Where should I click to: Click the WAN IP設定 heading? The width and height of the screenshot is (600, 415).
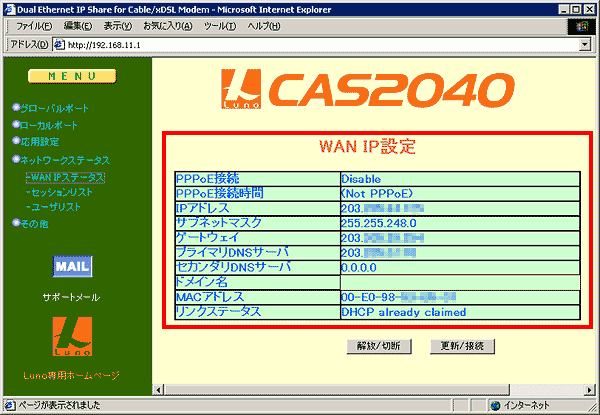point(367,147)
